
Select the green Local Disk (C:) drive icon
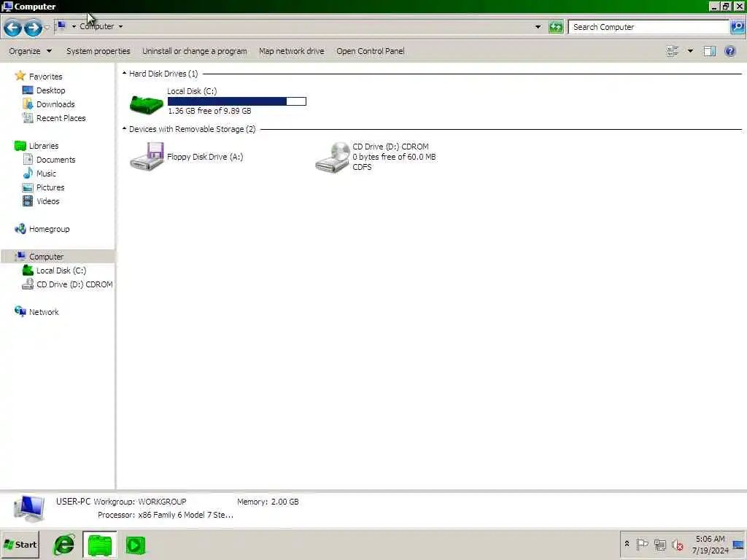[x=146, y=104]
